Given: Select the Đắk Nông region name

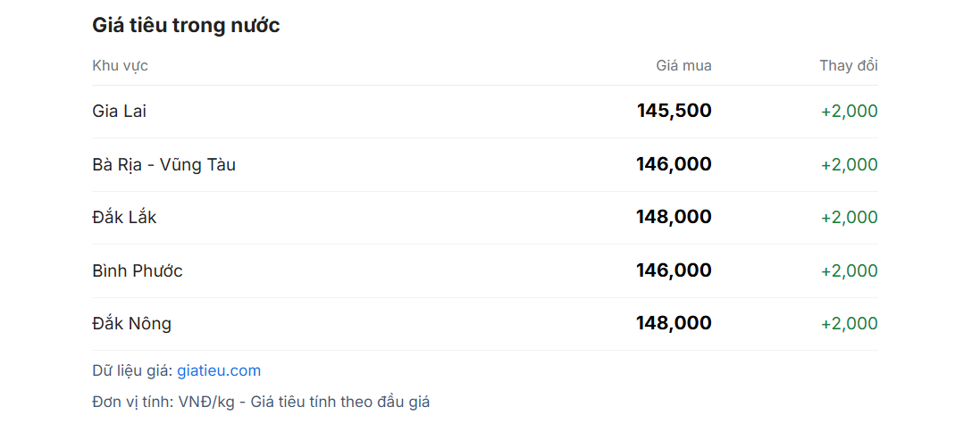Looking at the screenshot, I should [x=131, y=323].
